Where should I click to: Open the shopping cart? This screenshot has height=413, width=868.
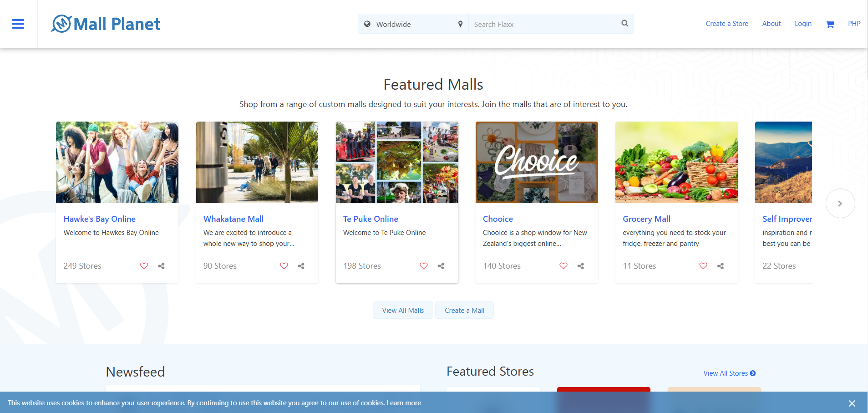click(x=830, y=24)
